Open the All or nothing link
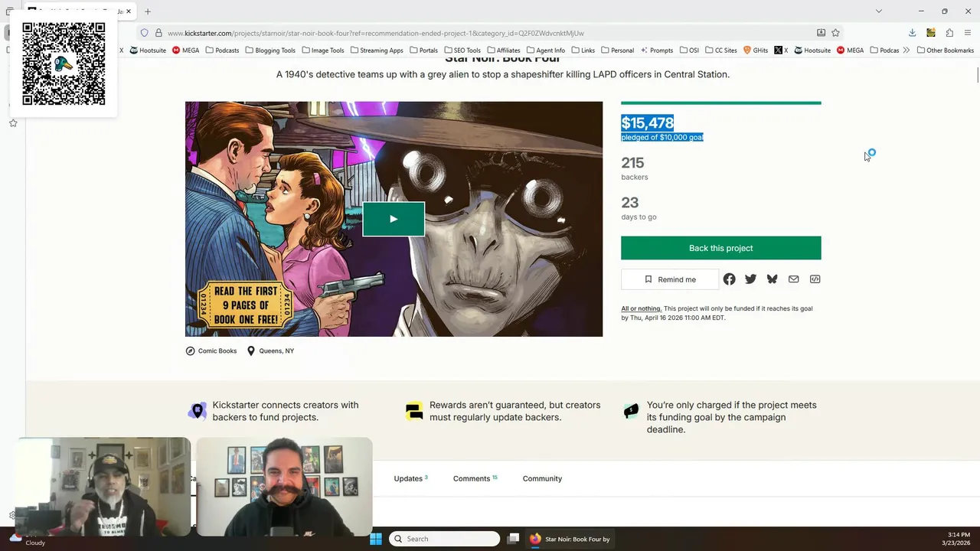Screen dimensions: 980x551 tap(641, 308)
